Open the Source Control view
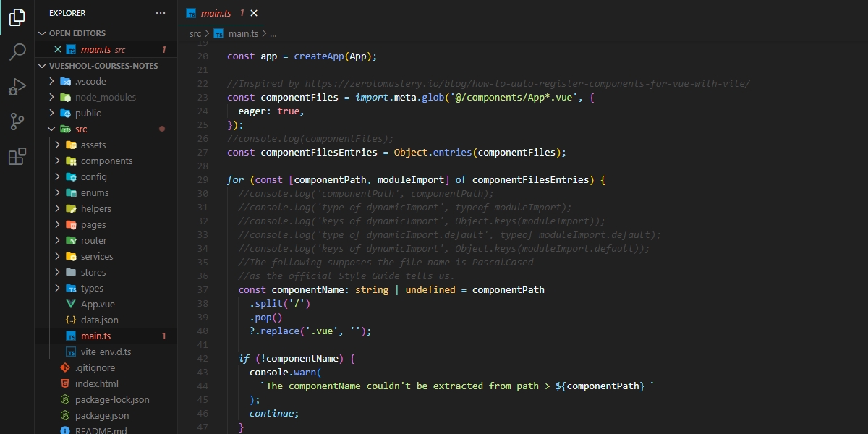868x434 pixels. click(17, 122)
